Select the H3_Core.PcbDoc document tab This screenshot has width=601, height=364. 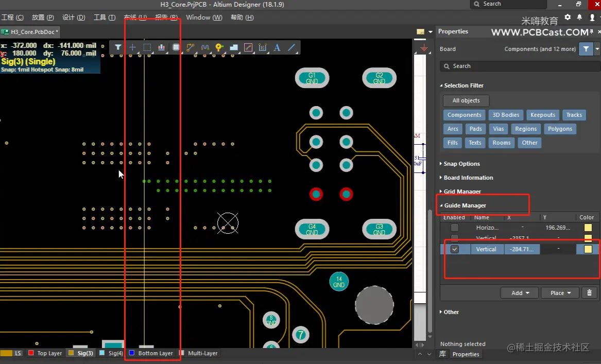tap(30, 32)
